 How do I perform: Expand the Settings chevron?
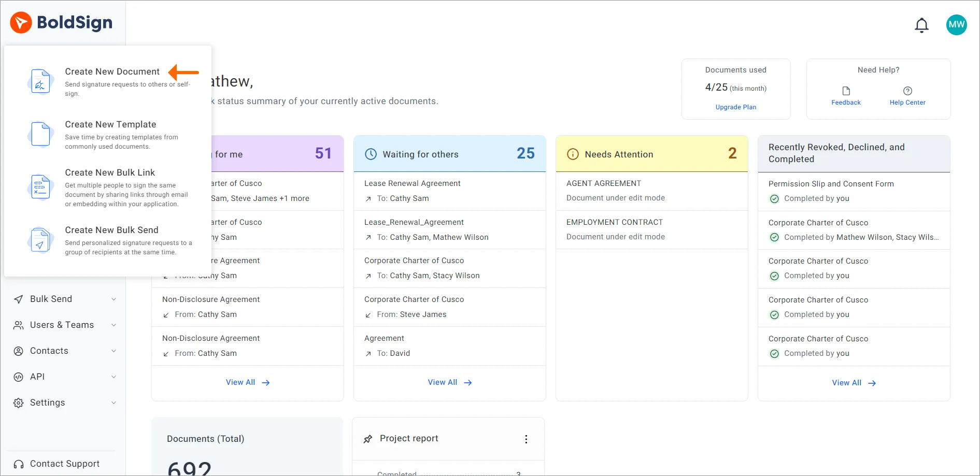113,402
